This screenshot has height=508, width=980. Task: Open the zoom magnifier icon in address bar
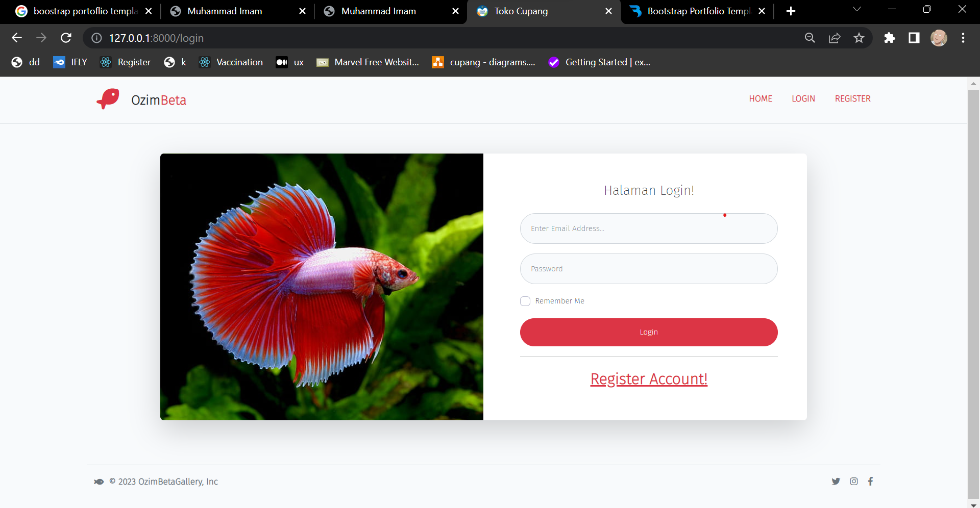click(810, 38)
